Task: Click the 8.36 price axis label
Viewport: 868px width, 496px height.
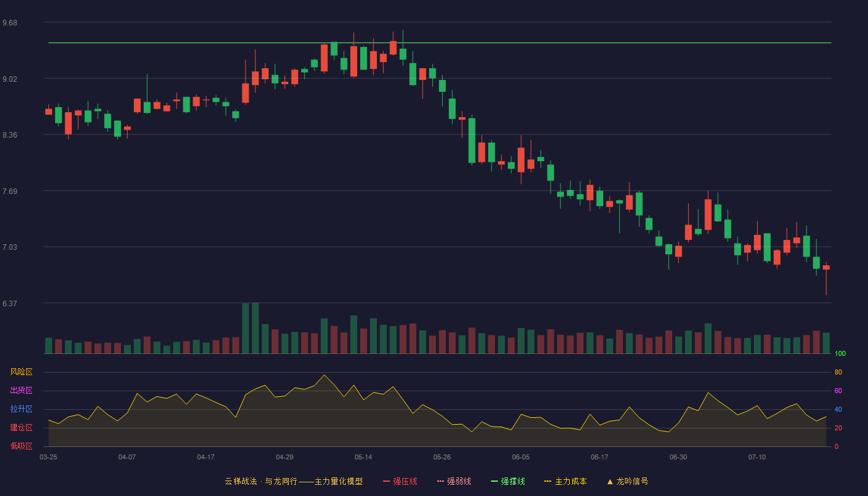Action: point(10,135)
